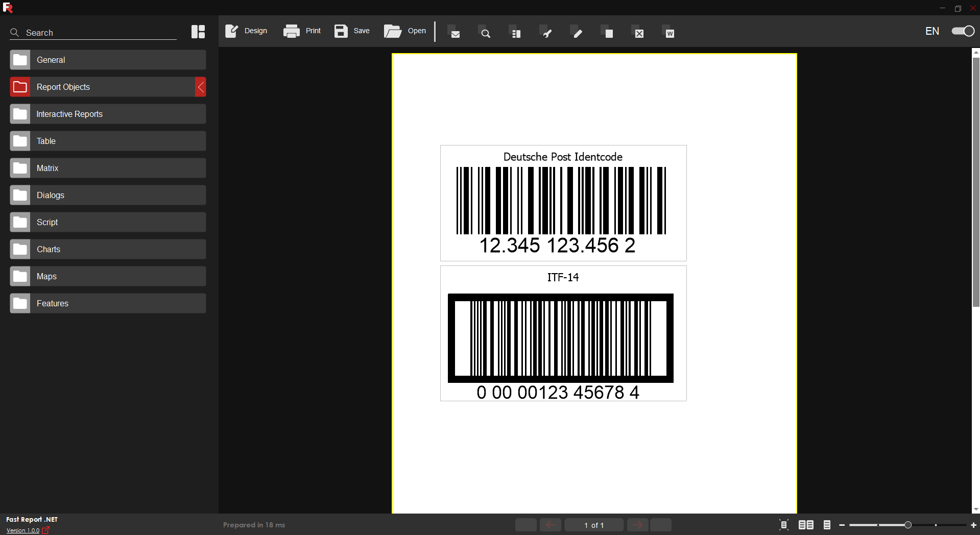
Task: Open the General folder
Action: tap(108, 60)
